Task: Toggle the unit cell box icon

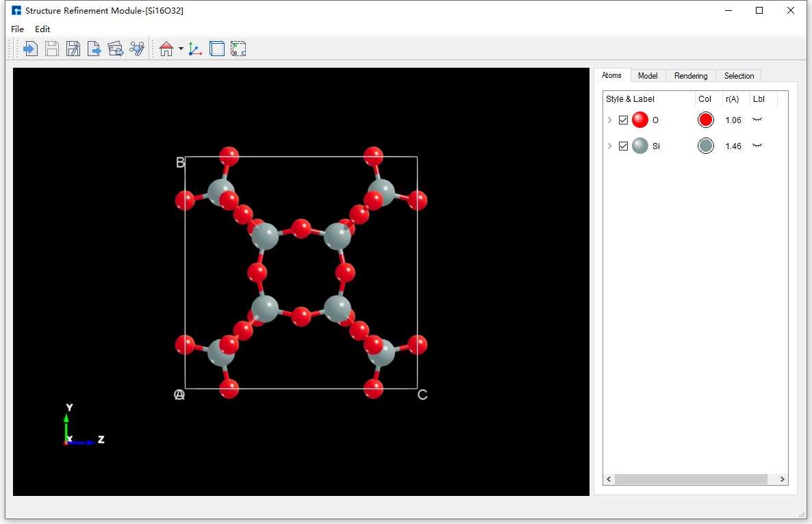Action: 216,48
